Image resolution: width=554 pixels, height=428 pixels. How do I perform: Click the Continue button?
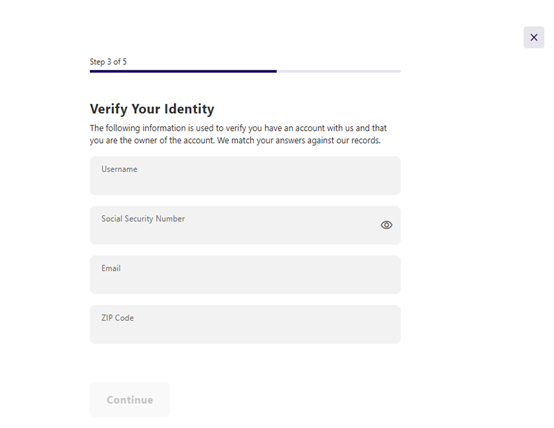[130, 399]
